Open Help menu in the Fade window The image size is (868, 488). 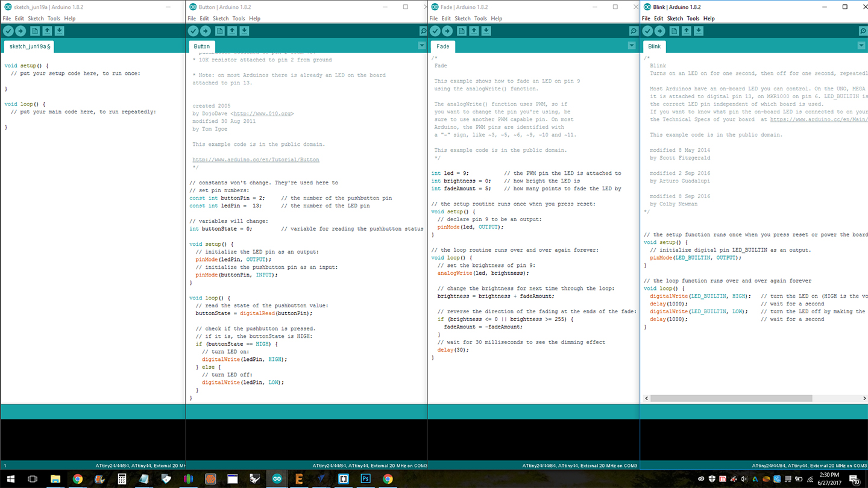pos(497,19)
